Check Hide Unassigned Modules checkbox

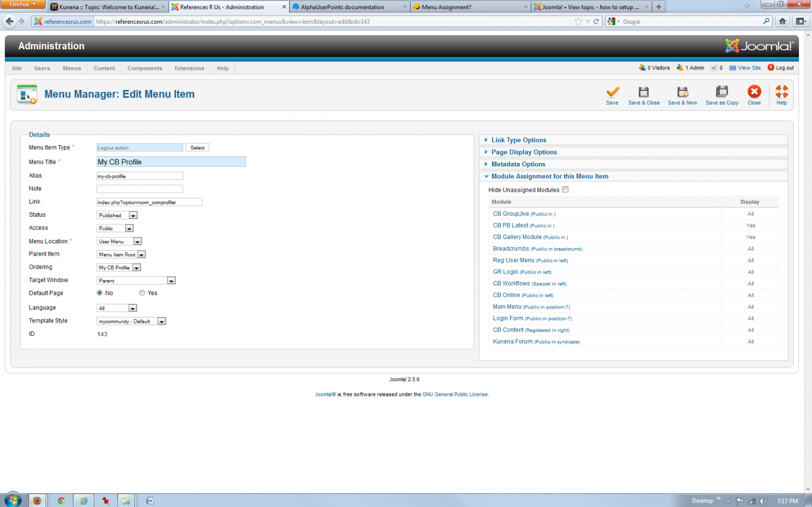(565, 190)
